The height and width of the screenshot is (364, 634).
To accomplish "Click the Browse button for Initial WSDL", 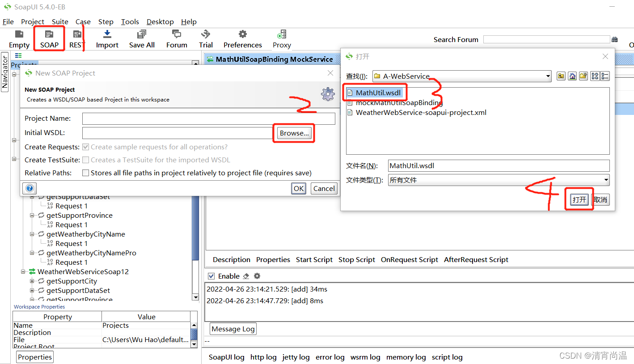I will click(x=294, y=133).
